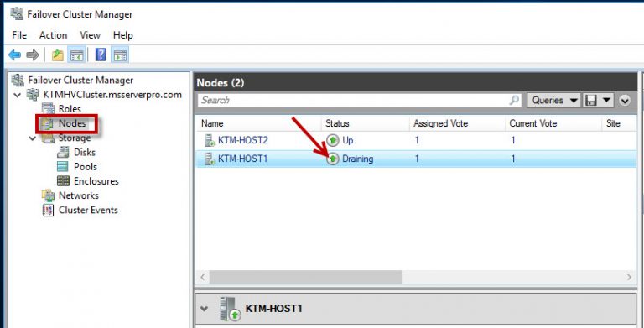Open the save query dropdown arrow

click(x=606, y=101)
